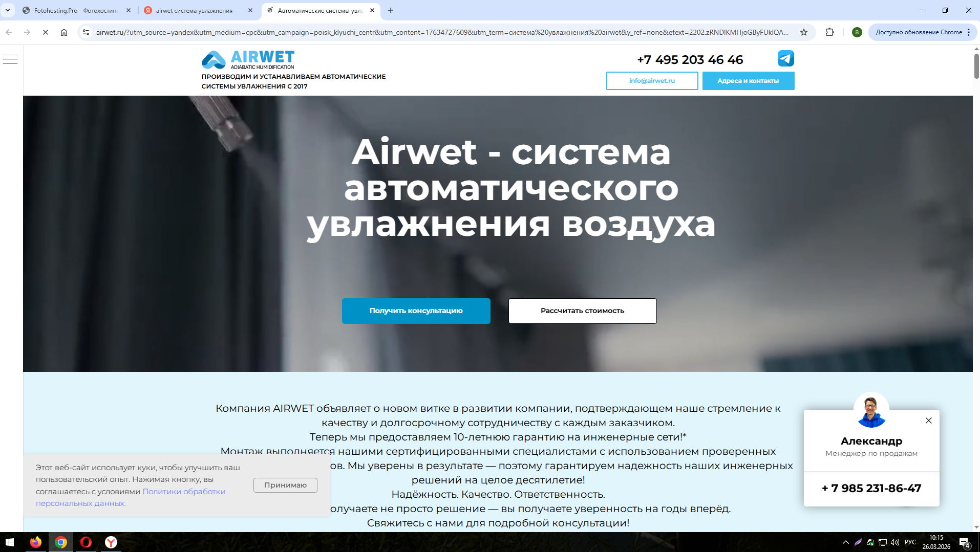Open the info@airwet.ru email button
This screenshot has width=980, height=552.
[x=652, y=81]
